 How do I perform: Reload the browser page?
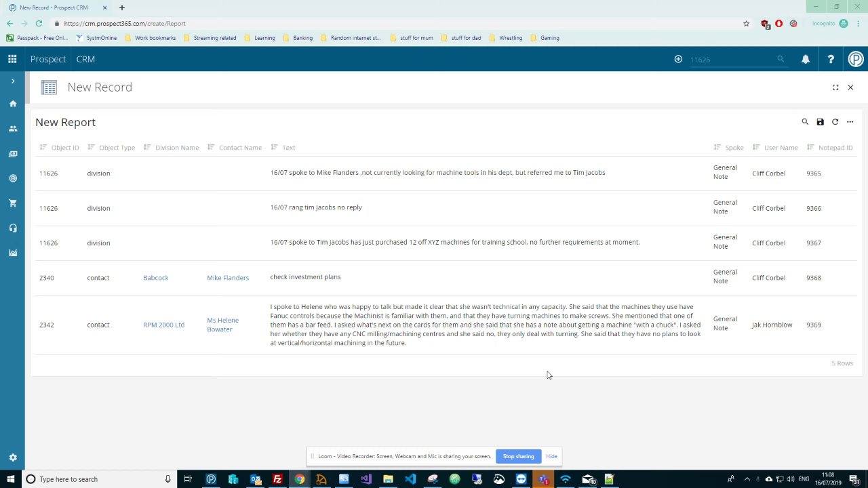pyautogui.click(x=39, y=23)
